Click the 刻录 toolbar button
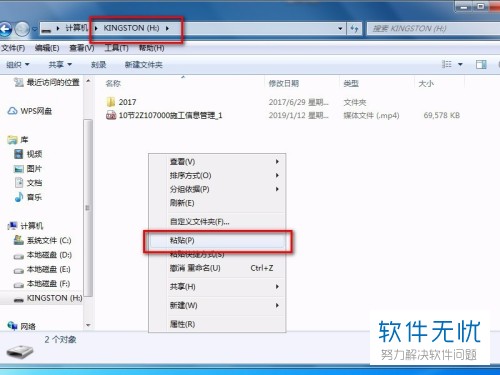 pyautogui.click(x=98, y=65)
